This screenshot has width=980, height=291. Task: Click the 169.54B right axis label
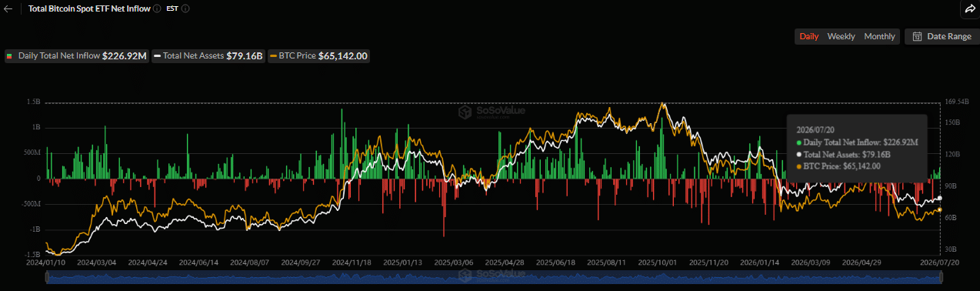[x=958, y=102]
